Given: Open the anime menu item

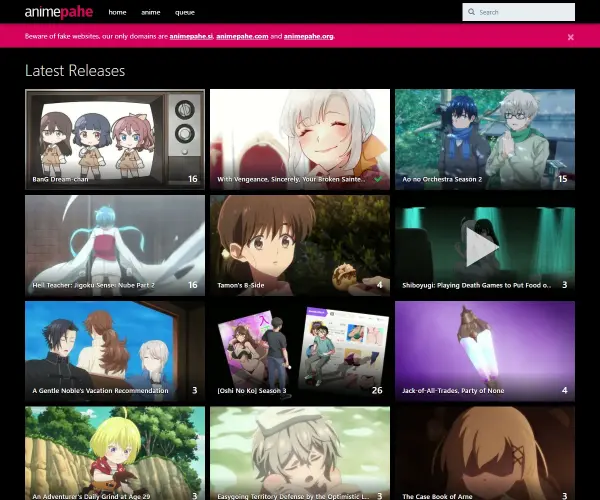Looking at the screenshot, I should [x=151, y=12].
